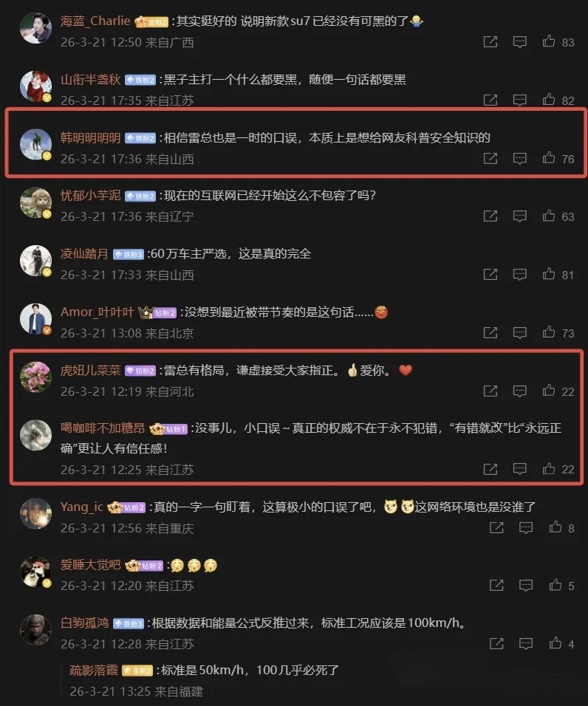The width and height of the screenshot is (588, 706).
Task: Comment on 喝咖啡不加糖昂's post
Action: point(519,469)
